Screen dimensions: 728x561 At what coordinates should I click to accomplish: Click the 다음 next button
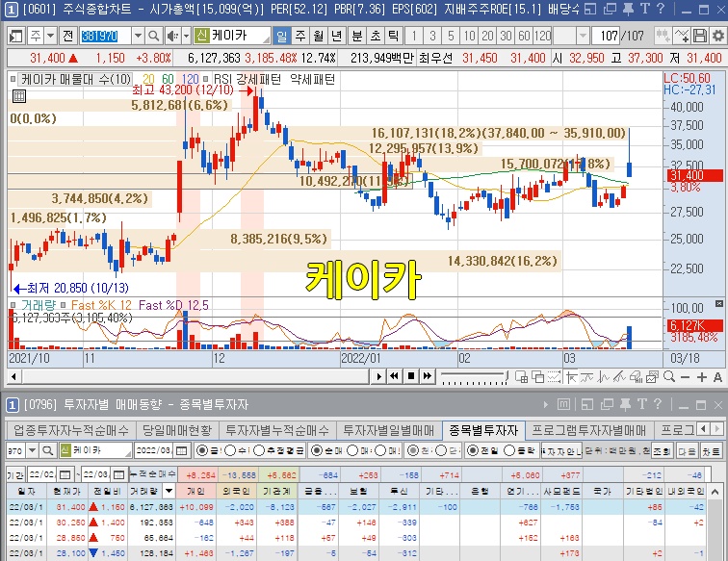click(687, 450)
